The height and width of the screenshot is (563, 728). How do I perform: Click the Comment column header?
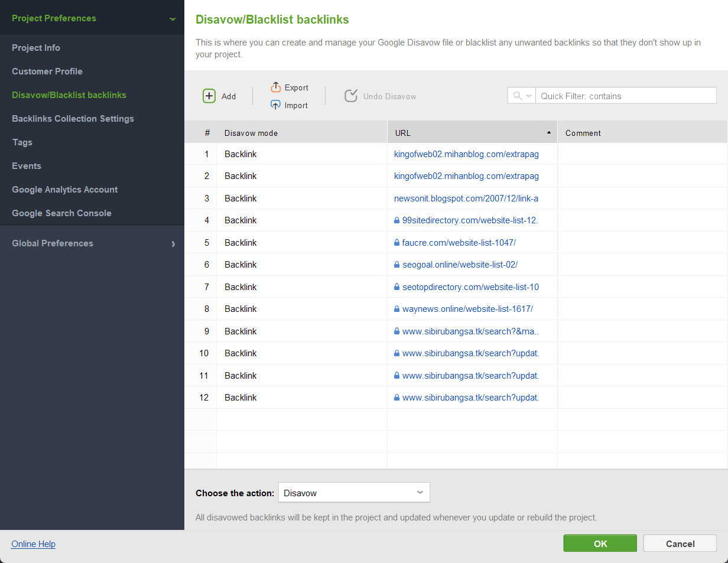pos(583,133)
